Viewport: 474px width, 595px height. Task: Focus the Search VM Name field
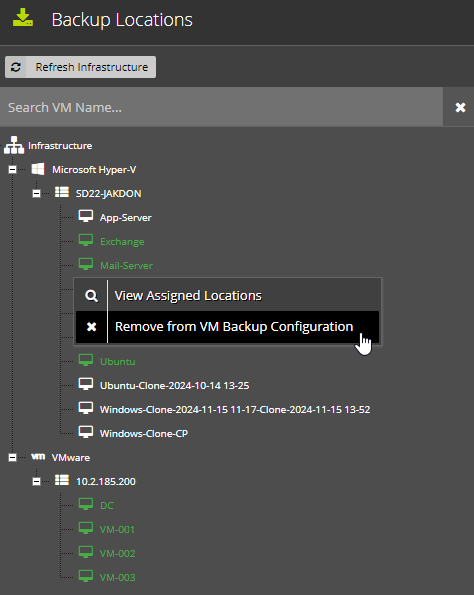[221, 107]
